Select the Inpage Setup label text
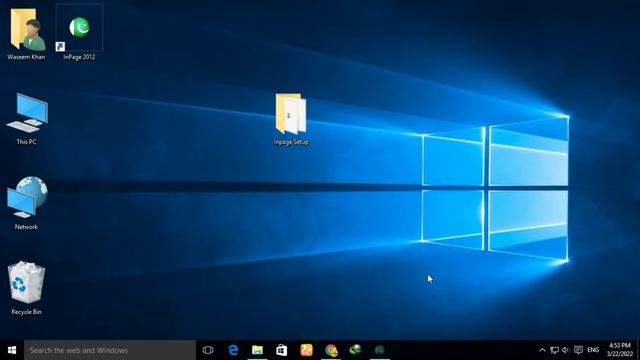Screen dimensions: 640x360 coord(291,142)
